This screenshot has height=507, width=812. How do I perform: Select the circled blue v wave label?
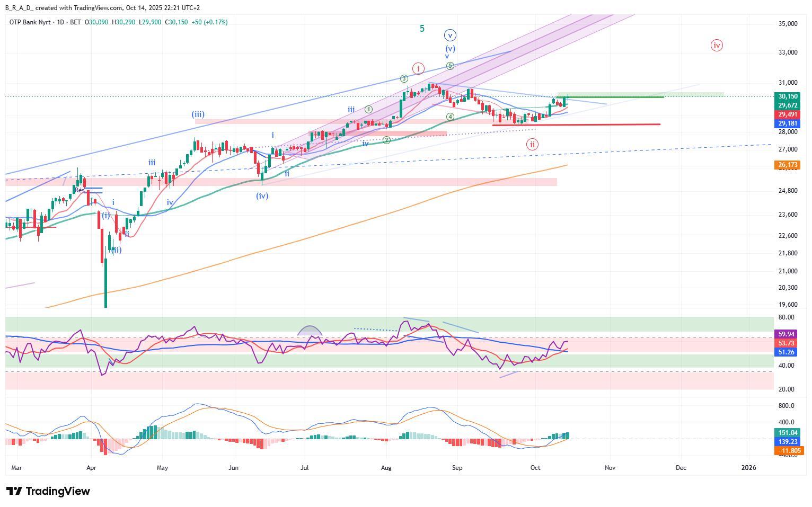click(450, 35)
